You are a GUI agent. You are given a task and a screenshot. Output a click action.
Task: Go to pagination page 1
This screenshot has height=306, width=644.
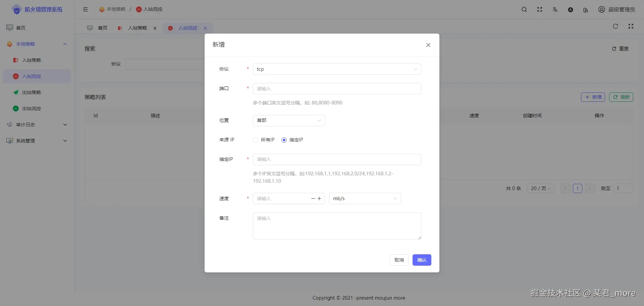578,188
